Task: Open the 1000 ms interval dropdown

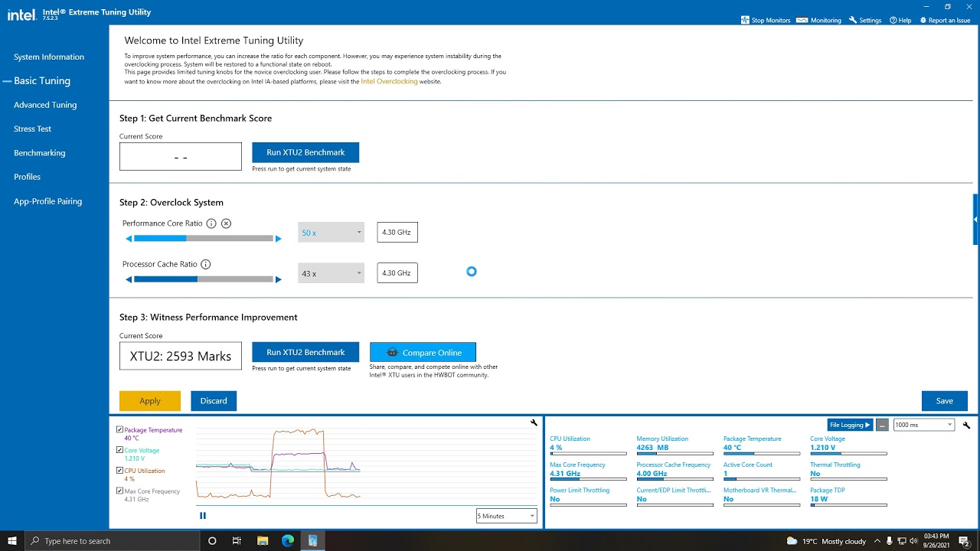Action: tap(923, 425)
